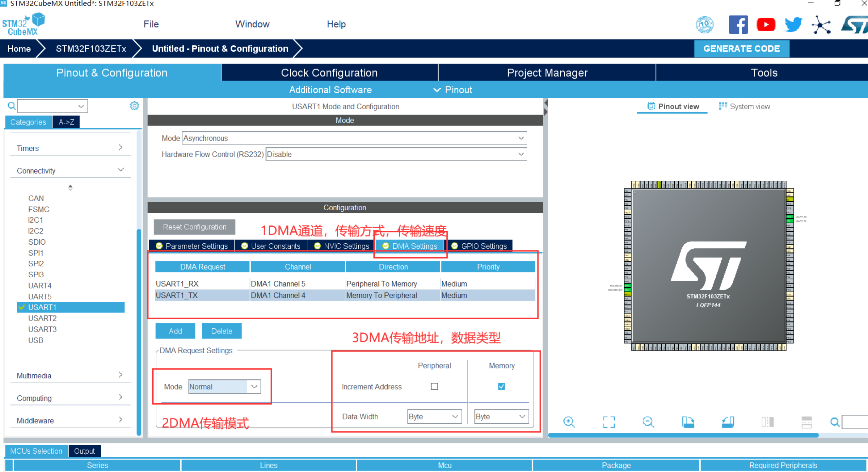Click the fit-to-view brackets icon
The width and height of the screenshot is (868, 472).
pos(609,422)
